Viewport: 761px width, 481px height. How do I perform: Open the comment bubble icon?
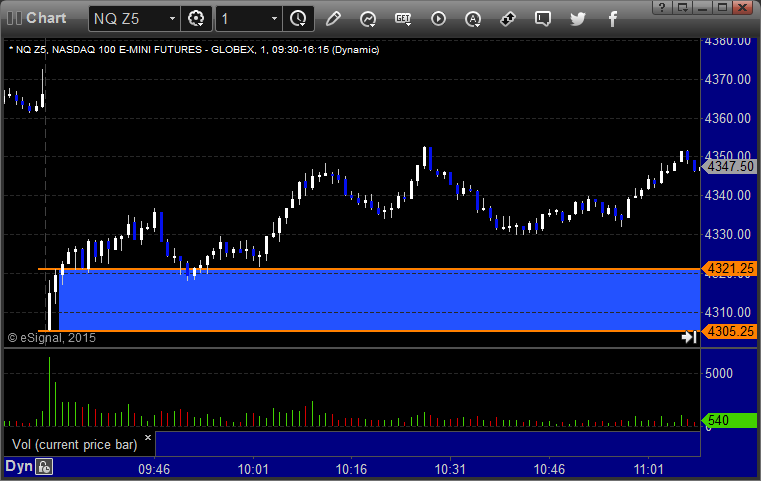[543, 19]
